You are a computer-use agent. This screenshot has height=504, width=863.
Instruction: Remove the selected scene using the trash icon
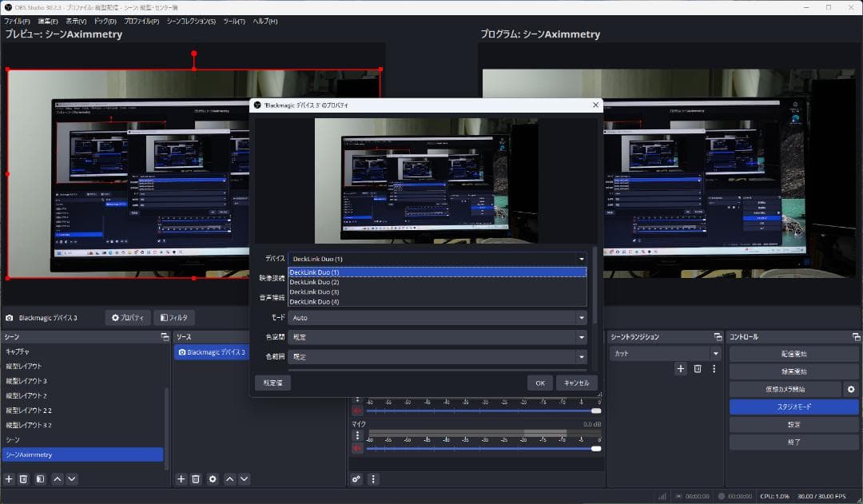coord(23,479)
